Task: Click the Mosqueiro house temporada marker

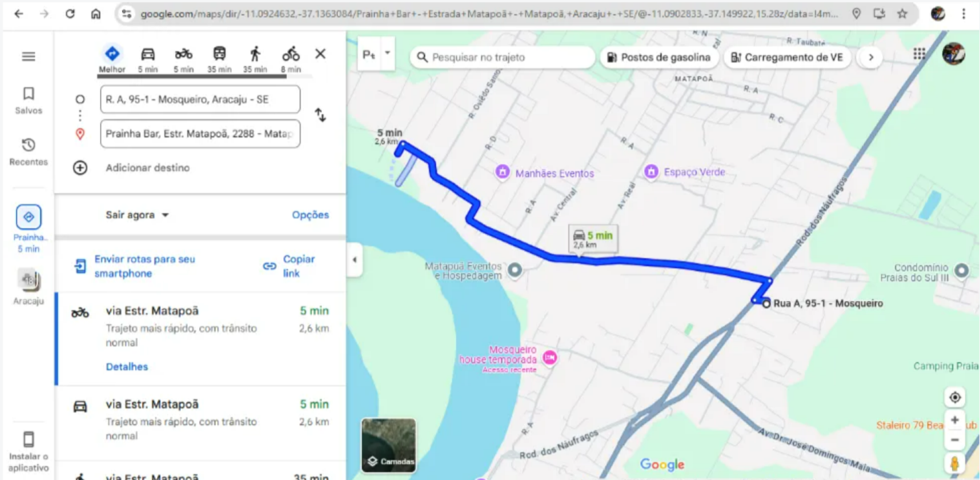Action: click(550, 358)
